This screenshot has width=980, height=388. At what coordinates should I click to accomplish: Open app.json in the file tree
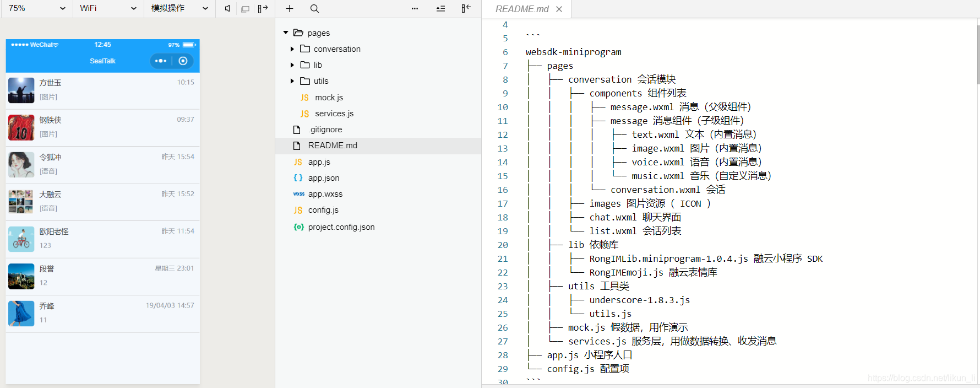pos(324,178)
